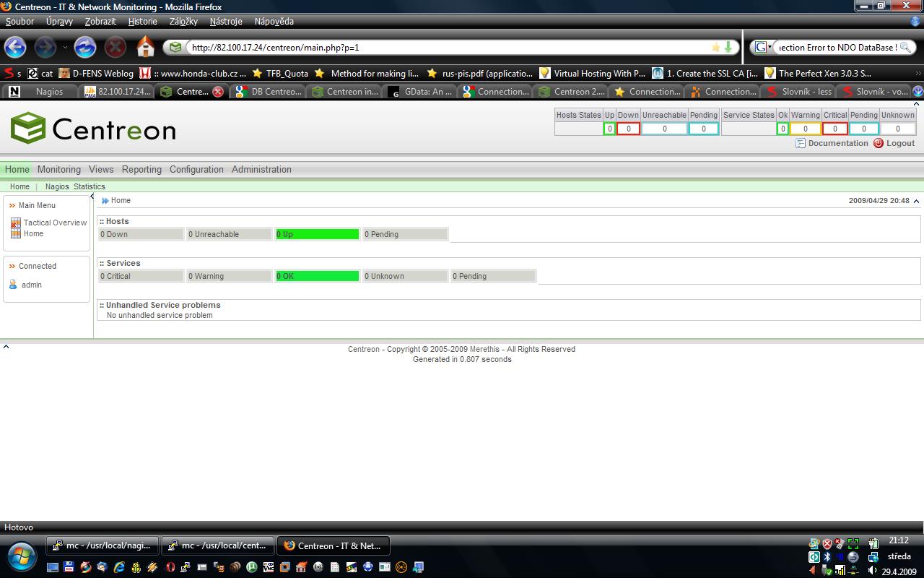Toggle the footer expander arrow at bottom-left
This screenshot has height=578, width=924.
(6, 347)
